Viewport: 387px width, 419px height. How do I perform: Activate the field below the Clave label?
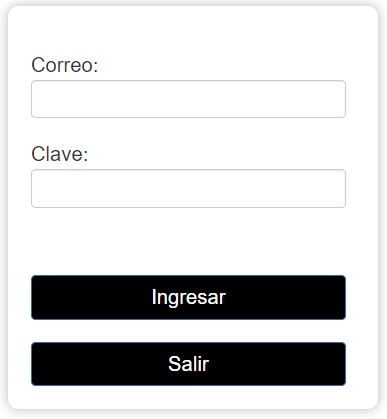[x=188, y=188]
